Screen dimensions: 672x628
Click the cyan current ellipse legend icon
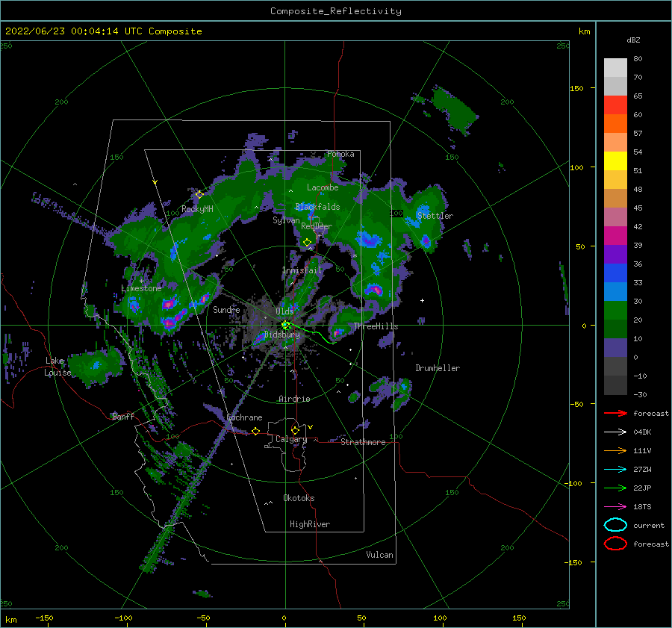point(615,525)
